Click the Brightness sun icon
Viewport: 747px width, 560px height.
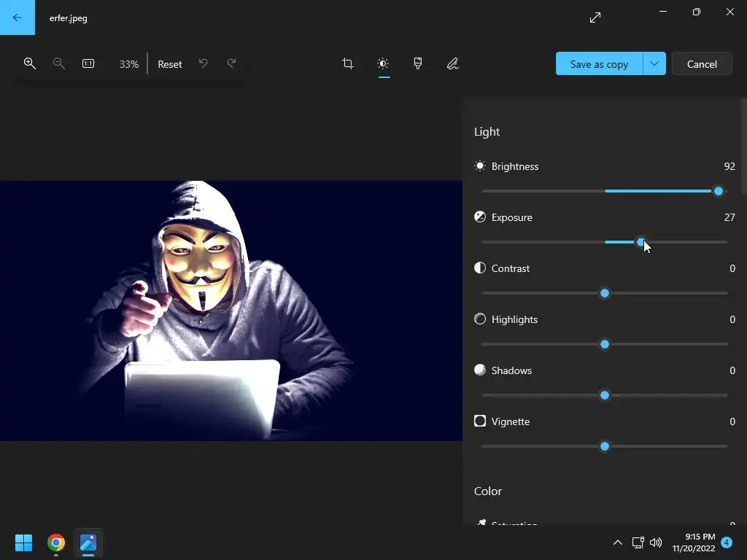480,166
